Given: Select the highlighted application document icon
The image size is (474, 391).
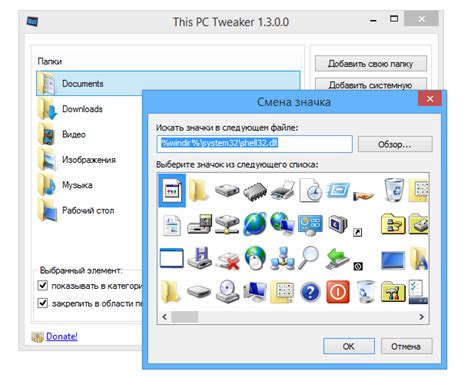Looking at the screenshot, I should 172,190.
